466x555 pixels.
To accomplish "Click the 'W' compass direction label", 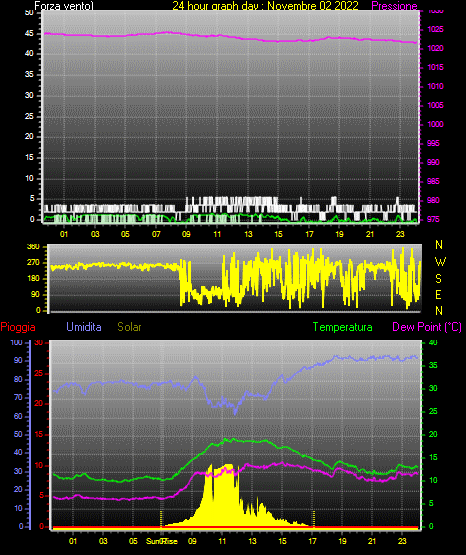I will pyautogui.click(x=440, y=262).
